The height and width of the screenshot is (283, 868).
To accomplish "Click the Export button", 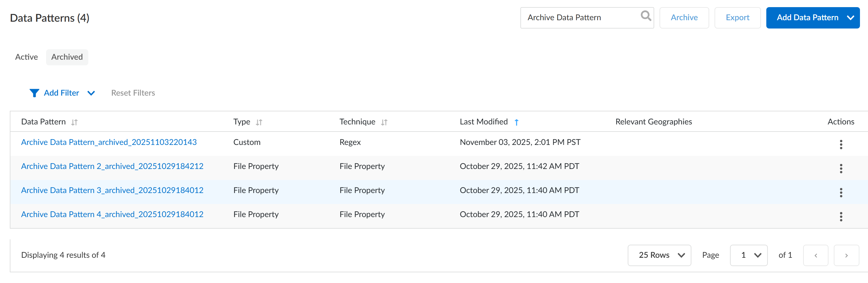I will coord(737,18).
